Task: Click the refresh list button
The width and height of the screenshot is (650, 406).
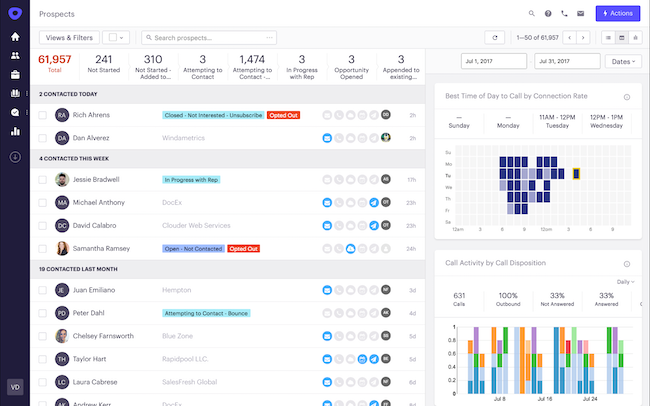Action: point(495,37)
